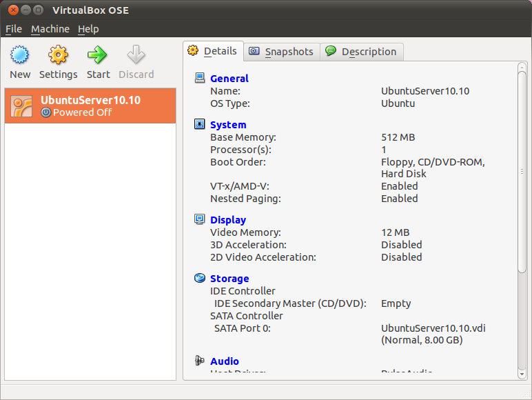Click the General section icon
Image resolution: width=532 pixels, height=400 pixels.
tap(200, 79)
